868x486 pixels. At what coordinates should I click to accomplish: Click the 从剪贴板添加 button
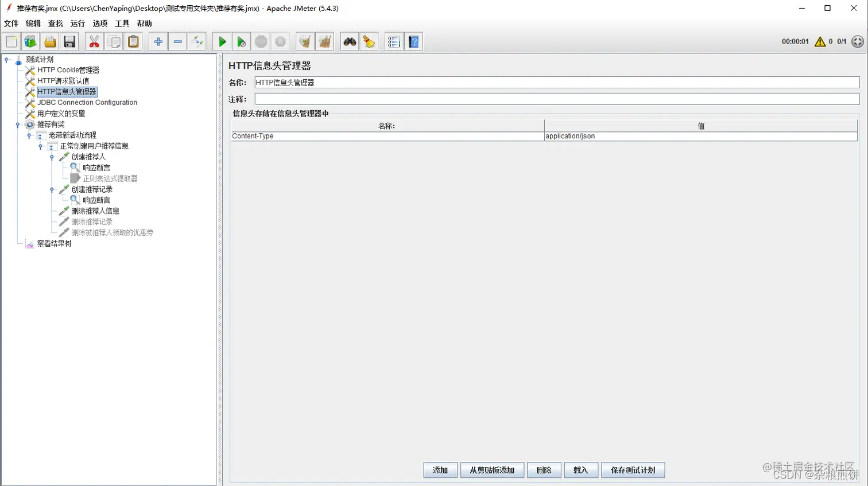pyautogui.click(x=492, y=470)
